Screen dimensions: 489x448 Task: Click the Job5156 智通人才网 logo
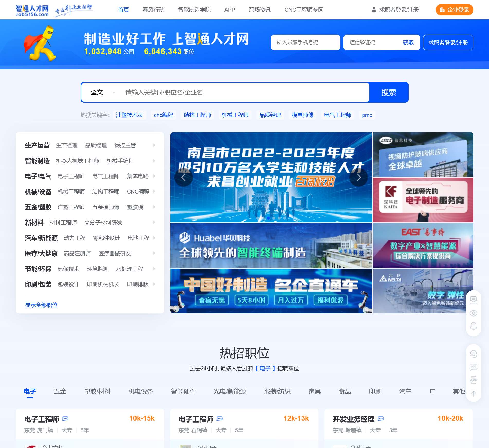(32, 11)
